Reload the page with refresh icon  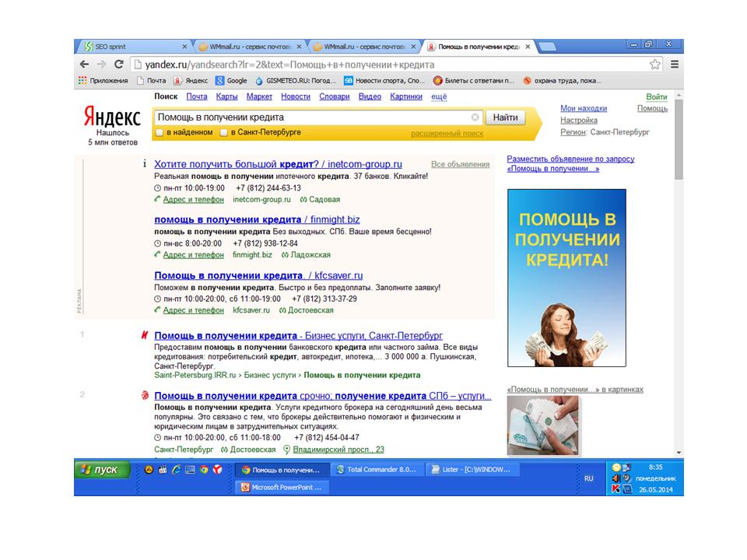pos(118,65)
